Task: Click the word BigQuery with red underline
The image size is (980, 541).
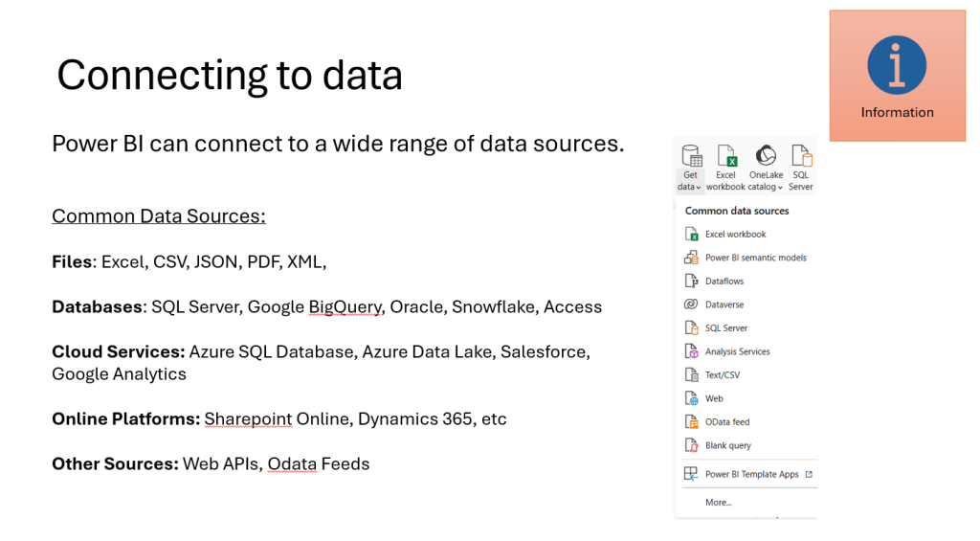Action: (x=345, y=307)
